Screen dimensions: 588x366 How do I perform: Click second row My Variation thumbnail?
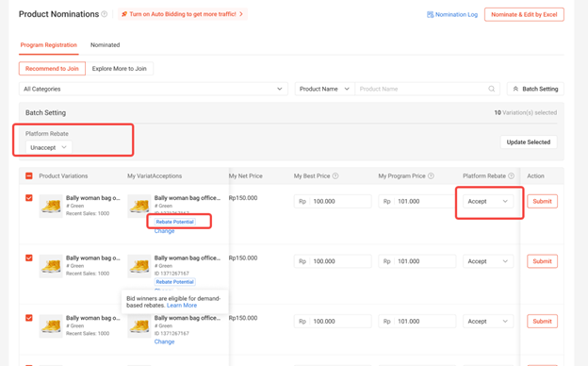point(139,266)
